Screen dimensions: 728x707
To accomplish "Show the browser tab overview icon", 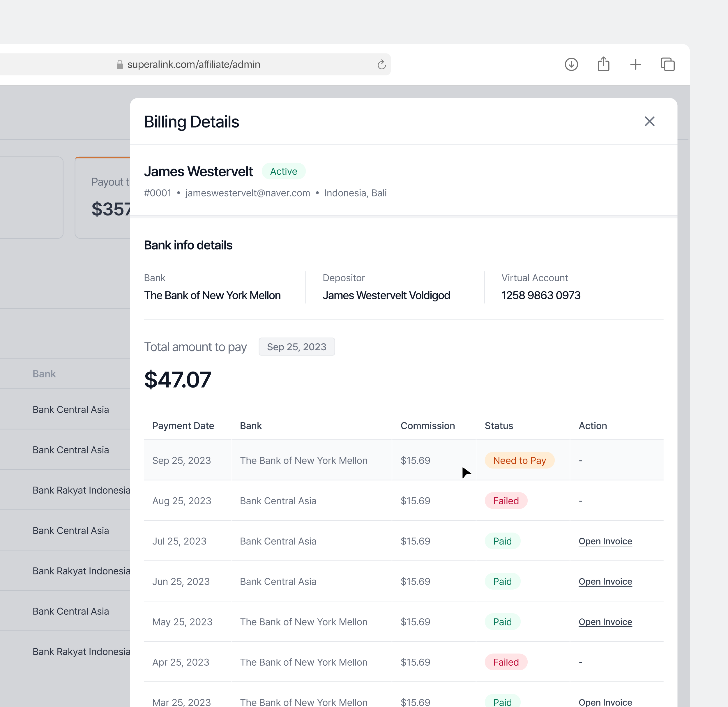I will click(667, 64).
